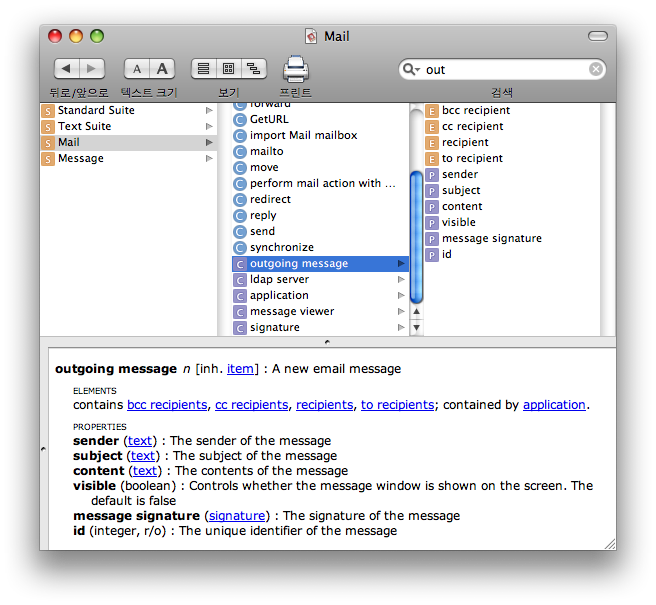The height and width of the screenshot is (605, 656).
Task: Switch to list view mode
Action: coord(203,69)
